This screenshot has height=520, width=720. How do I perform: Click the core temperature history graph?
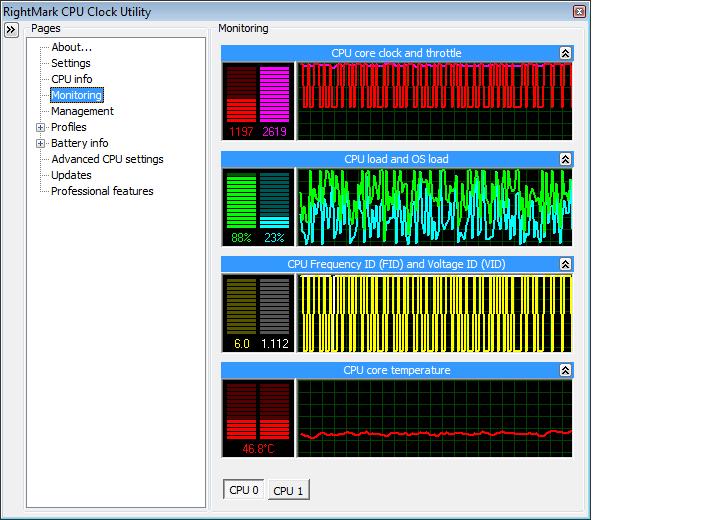point(435,418)
